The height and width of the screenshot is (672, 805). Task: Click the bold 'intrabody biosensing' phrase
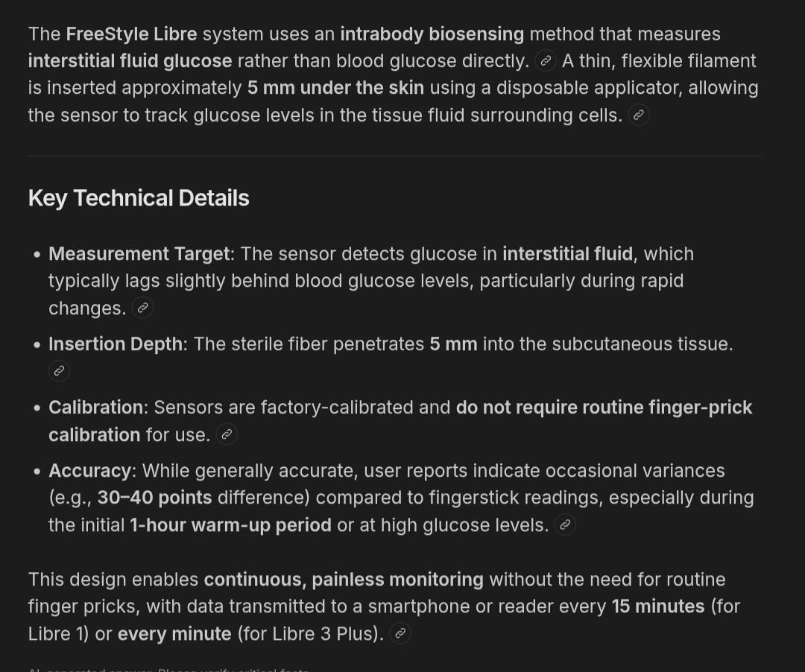432,34
